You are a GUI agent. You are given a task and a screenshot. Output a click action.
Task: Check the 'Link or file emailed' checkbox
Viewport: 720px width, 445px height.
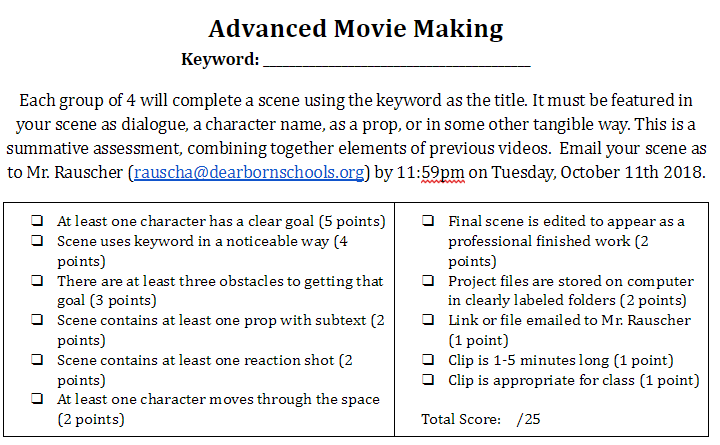click(428, 320)
